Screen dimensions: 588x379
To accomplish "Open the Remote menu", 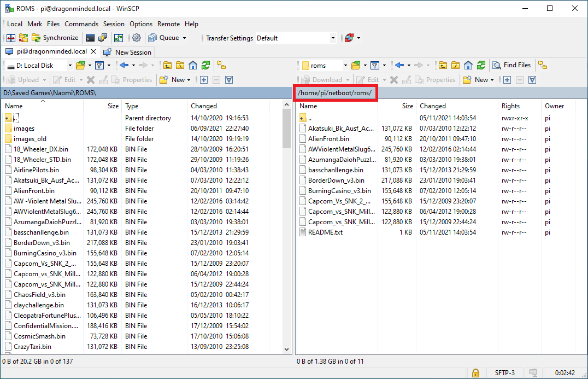I will (x=168, y=24).
